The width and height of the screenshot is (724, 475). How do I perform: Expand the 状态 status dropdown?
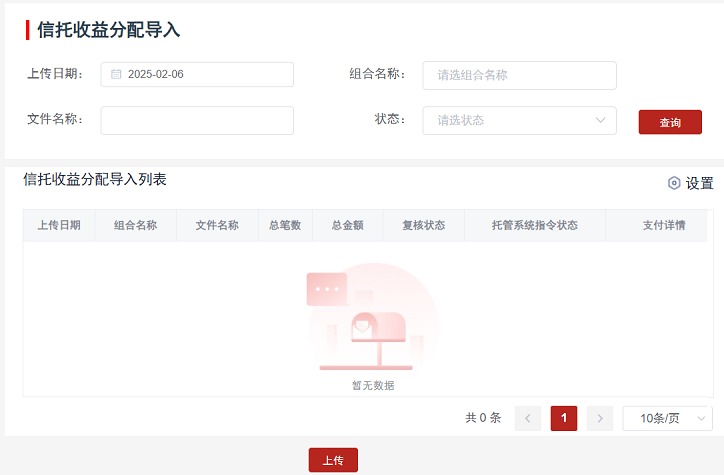point(519,120)
